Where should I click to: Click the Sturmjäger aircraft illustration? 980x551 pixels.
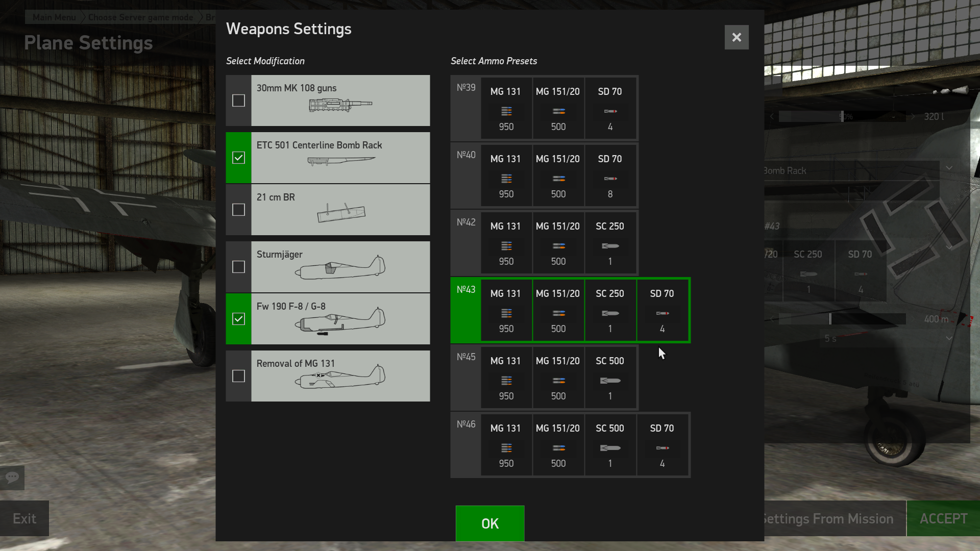(x=340, y=267)
